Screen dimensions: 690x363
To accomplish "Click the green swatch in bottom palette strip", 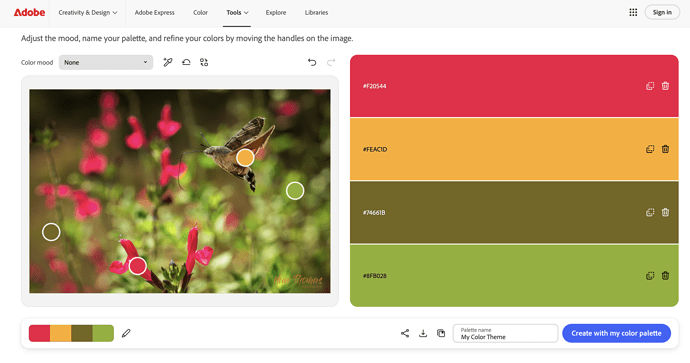I will [x=103, y=334].
